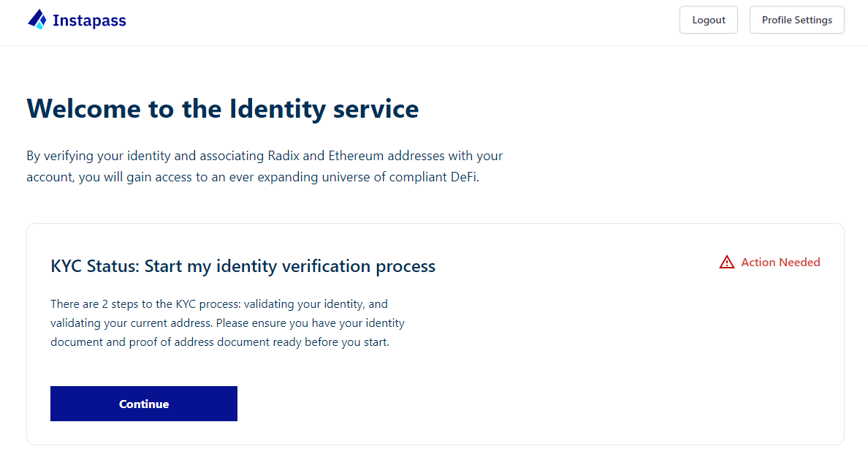Click the word DeFi ending the intro paragraph
Image resolution: width=868 pixels, height=449 pixels.
(464, 177)
